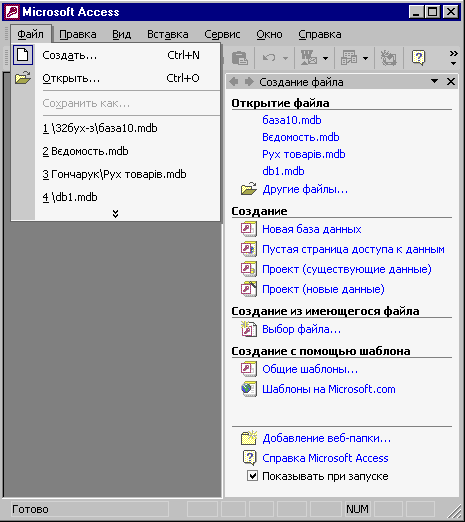Image resolution: width=465 pixels, height=522 pixels.
Task: Click the Другие файлы... link
Action: tap(305, 189)
